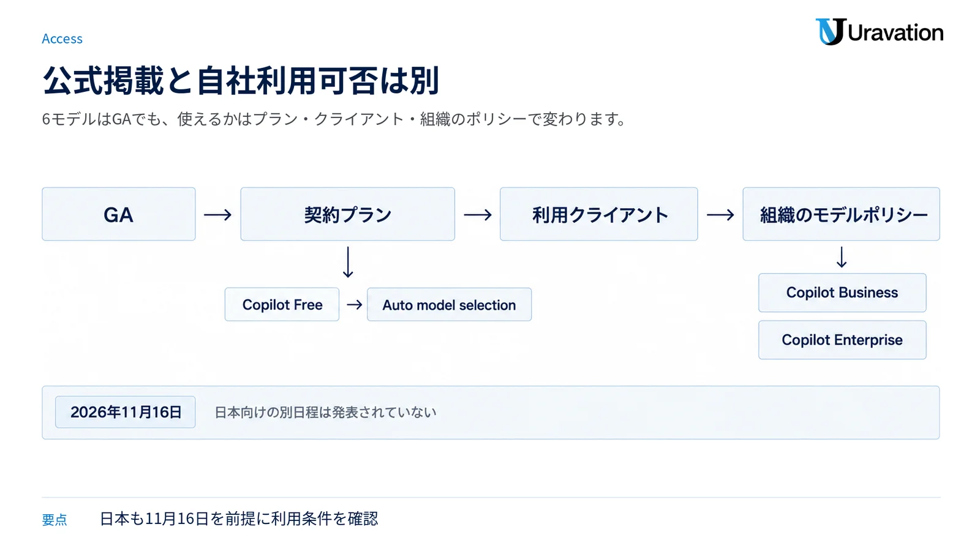980x551 pixels.
Task: Click the Copilot Enterprise box
Action: (842, 340)
